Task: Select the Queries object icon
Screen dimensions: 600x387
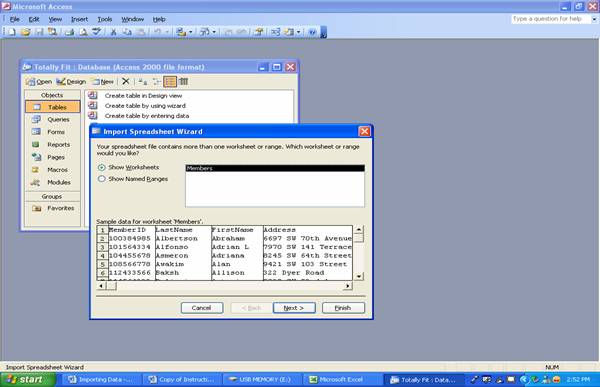Action: 36,119
